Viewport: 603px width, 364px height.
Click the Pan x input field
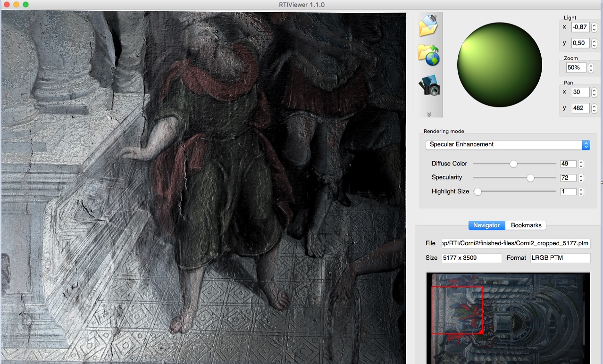pos(580,92)
